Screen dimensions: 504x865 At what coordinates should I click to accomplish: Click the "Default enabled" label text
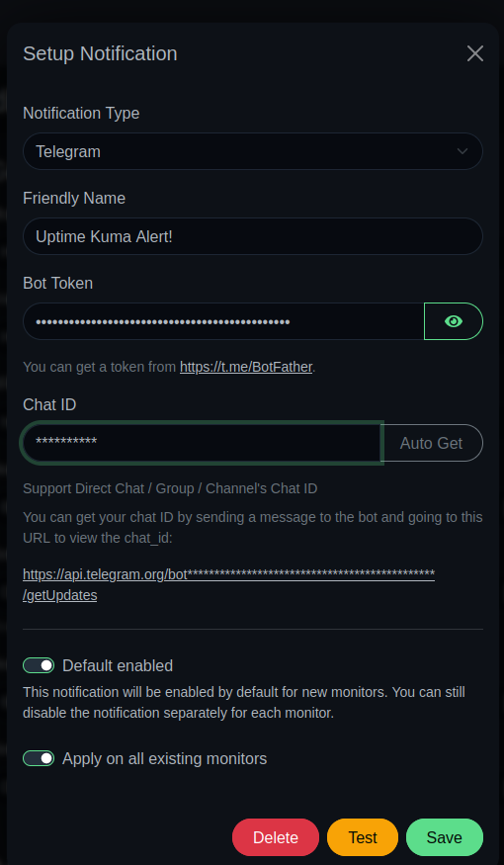click(118, 666)
